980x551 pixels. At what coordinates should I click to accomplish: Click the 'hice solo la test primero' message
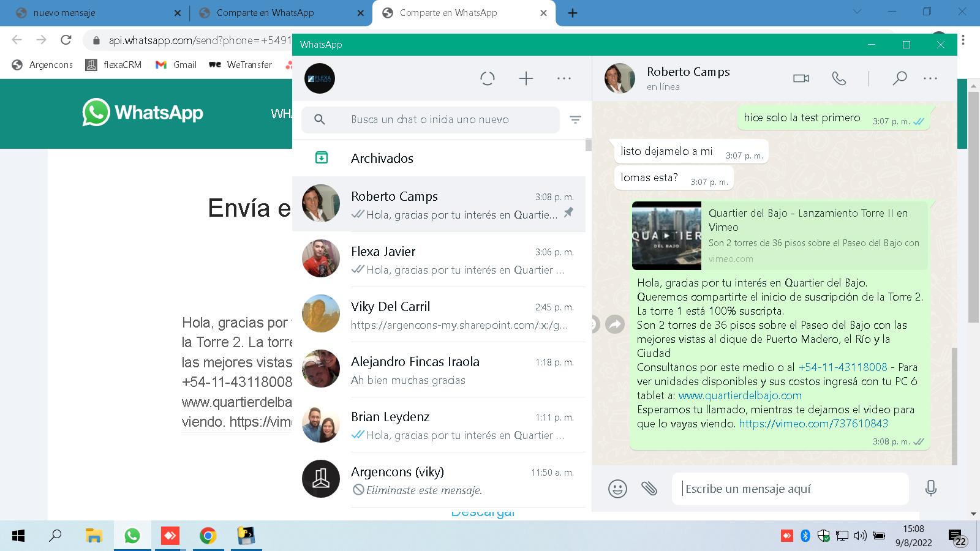tap(834, 118)
